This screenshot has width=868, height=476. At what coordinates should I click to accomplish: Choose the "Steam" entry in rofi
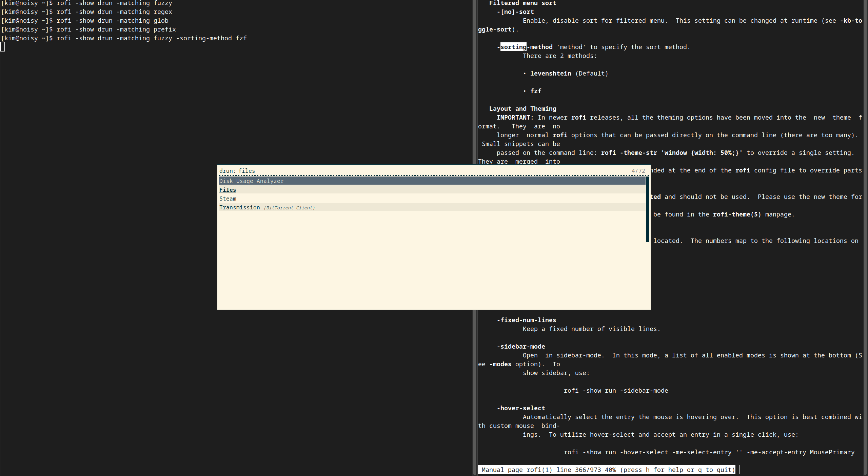432,199
